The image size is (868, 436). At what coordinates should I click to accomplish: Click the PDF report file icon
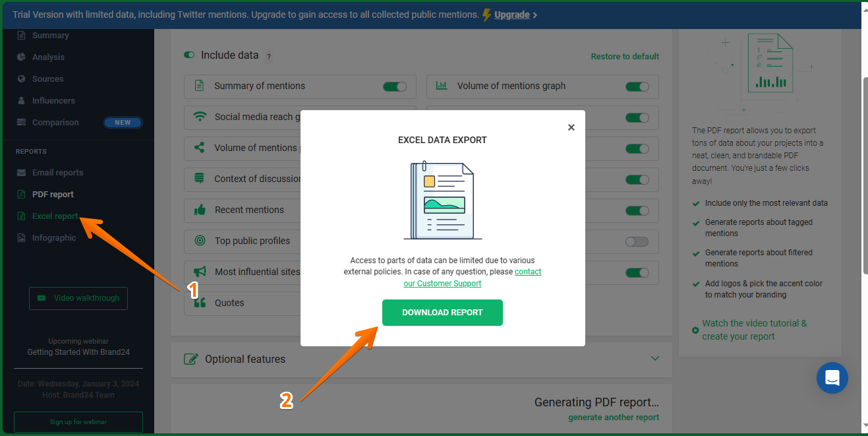(x=21, y=195)
